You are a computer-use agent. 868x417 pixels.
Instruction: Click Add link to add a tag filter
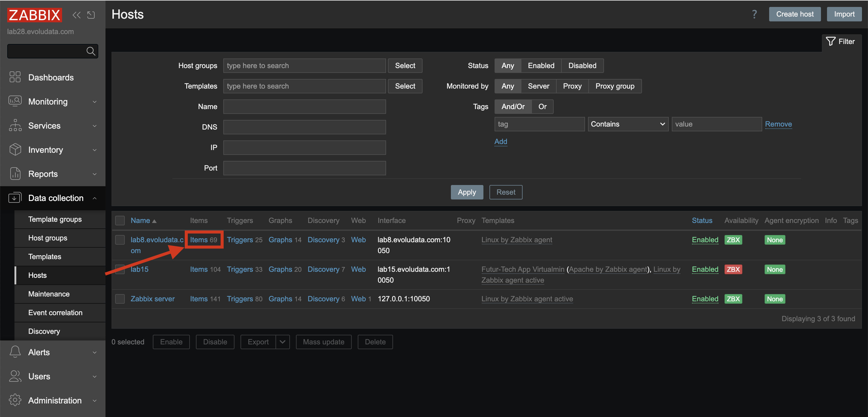(x=500, y=142)
